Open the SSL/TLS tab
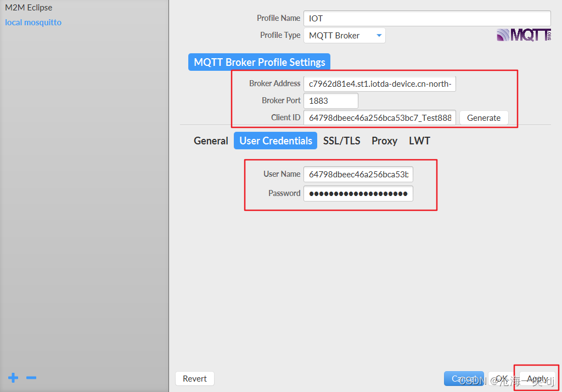This screenshot has height=392, width=562. (x=341, y=141)
